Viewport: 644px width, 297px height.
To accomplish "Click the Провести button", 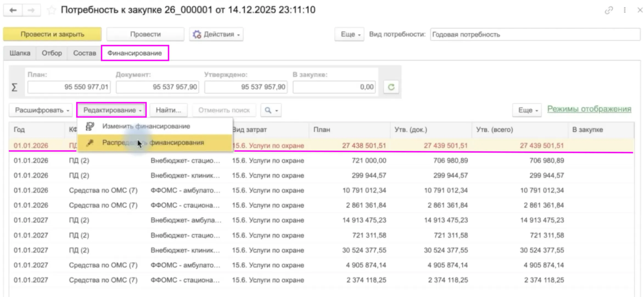I will pos(145,34).
